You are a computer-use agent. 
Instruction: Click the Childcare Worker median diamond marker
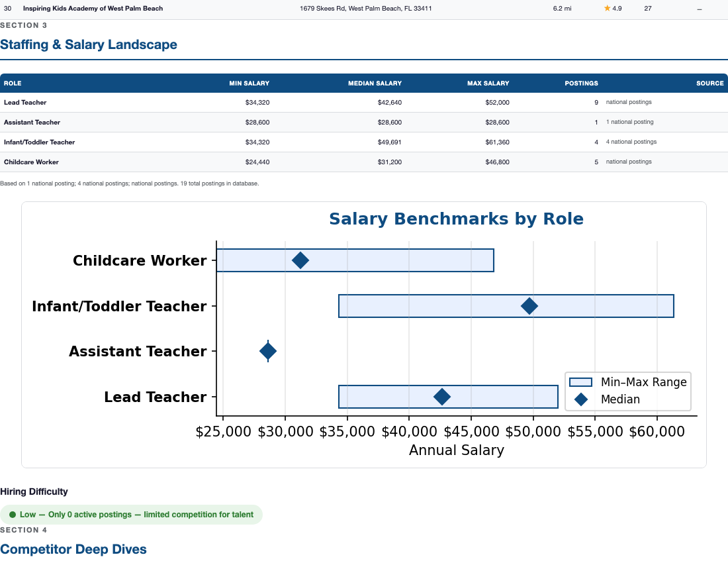click(301, 260)
